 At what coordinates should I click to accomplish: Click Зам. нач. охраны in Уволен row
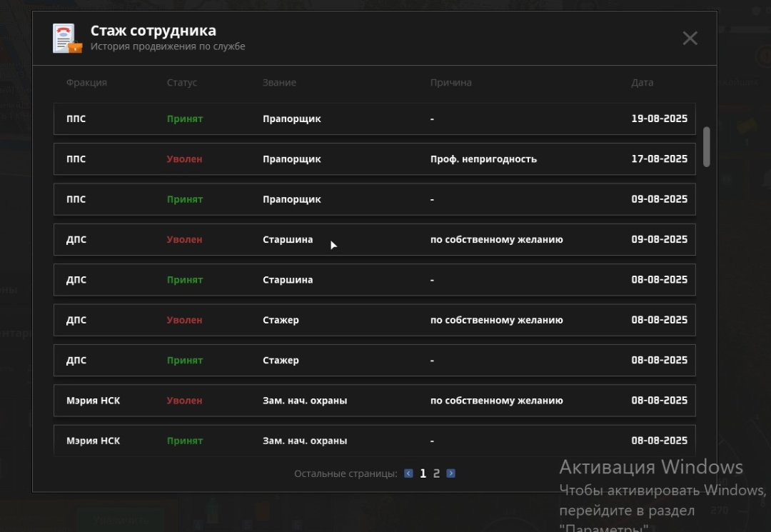[305, 401]
